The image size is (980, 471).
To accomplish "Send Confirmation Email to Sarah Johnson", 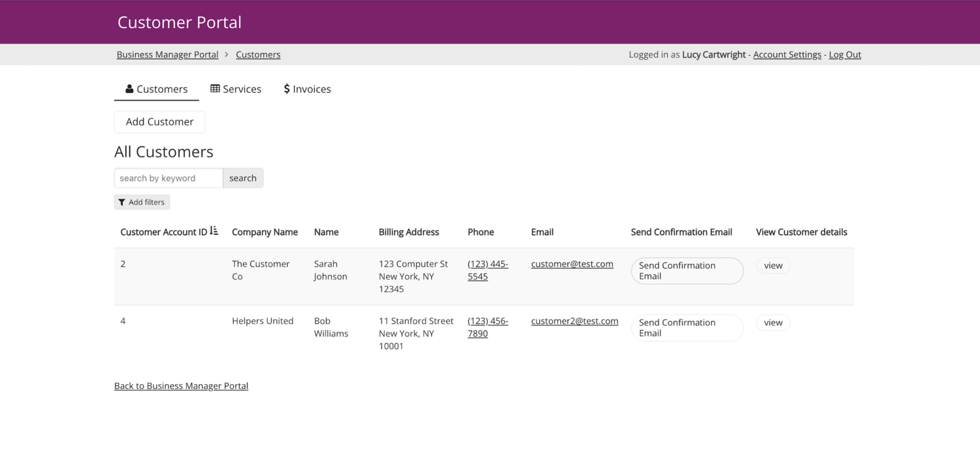I will click(687, 270).
